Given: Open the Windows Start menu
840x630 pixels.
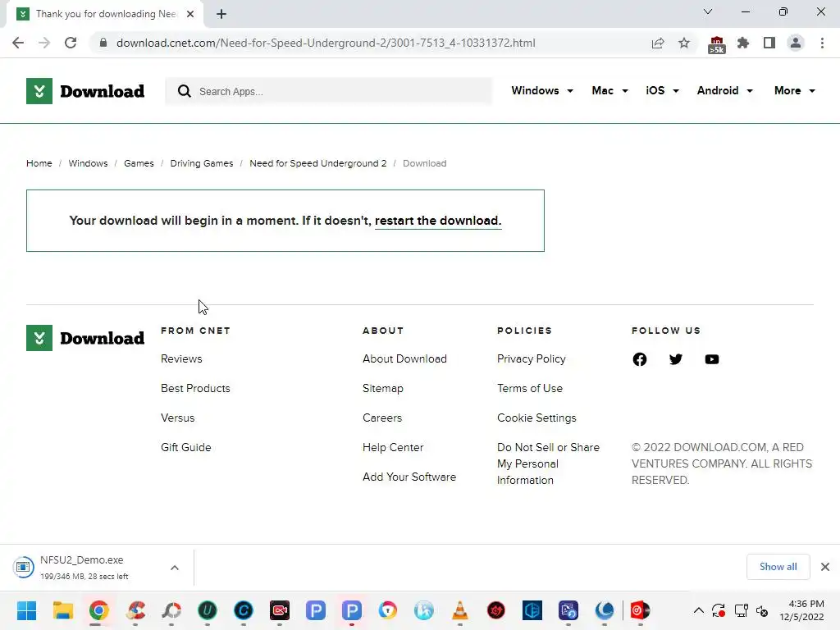Looking at the screenshot, I should (x=26, y=610).
